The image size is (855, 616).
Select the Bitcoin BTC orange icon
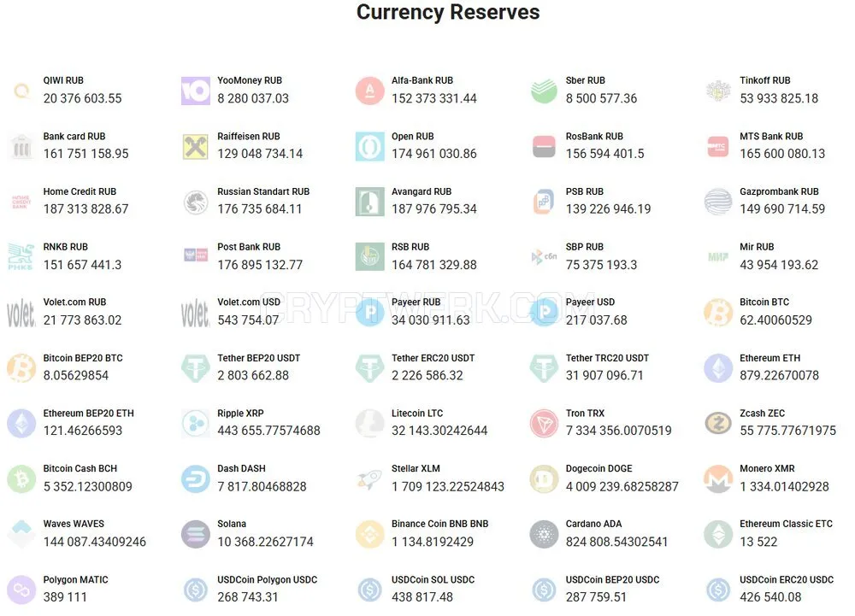coord(718,313)
